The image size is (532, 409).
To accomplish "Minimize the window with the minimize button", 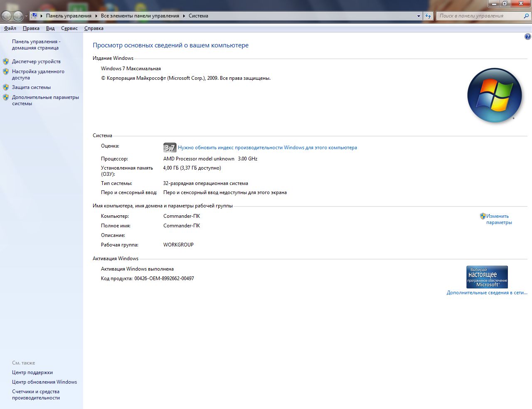I will point(494,3).
